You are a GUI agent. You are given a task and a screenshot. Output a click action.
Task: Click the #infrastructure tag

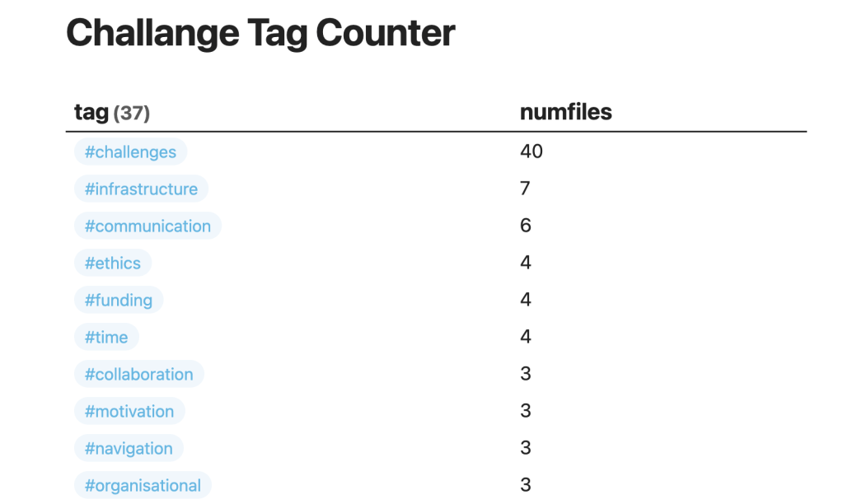tap(141, 189)
